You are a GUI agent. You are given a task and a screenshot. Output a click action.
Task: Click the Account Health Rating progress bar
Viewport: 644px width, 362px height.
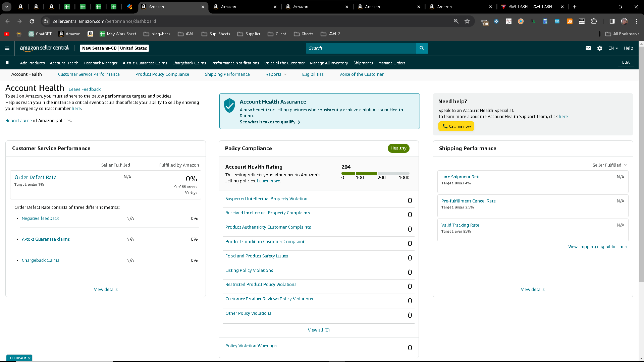[375, 173]
